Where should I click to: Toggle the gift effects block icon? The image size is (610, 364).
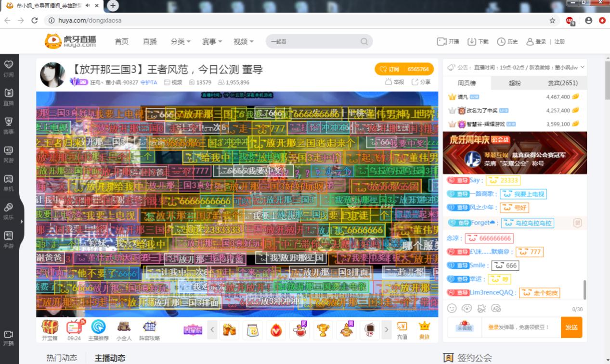click(x=481, y=308)
